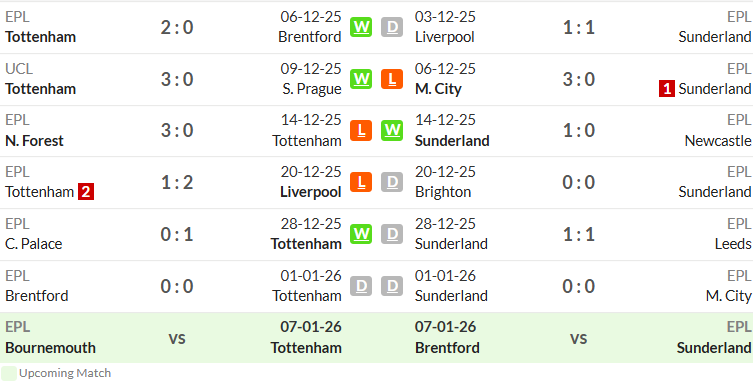Click the 1 : 0 score of Sunderland vs Newcastle

[579, 131]
